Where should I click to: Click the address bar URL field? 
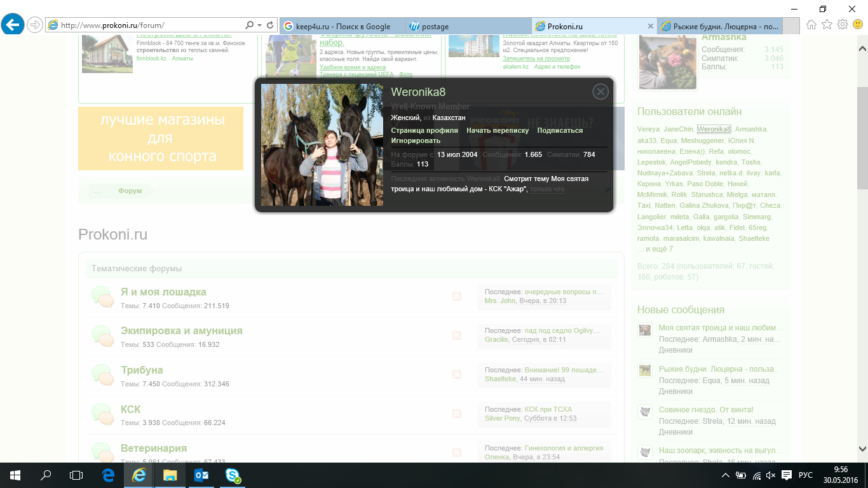146,25
